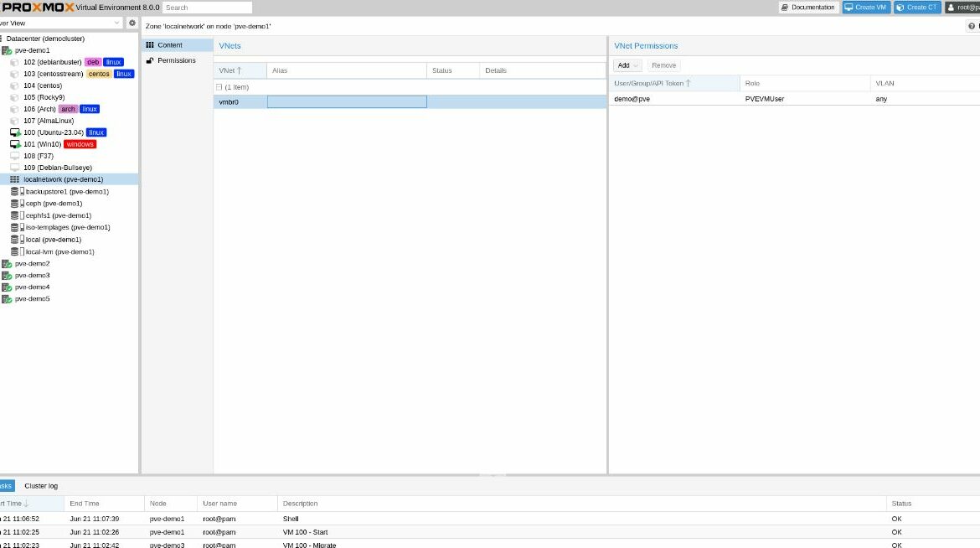
Task: Select the pve-demo3 node icon
Action: coord(7,275)
